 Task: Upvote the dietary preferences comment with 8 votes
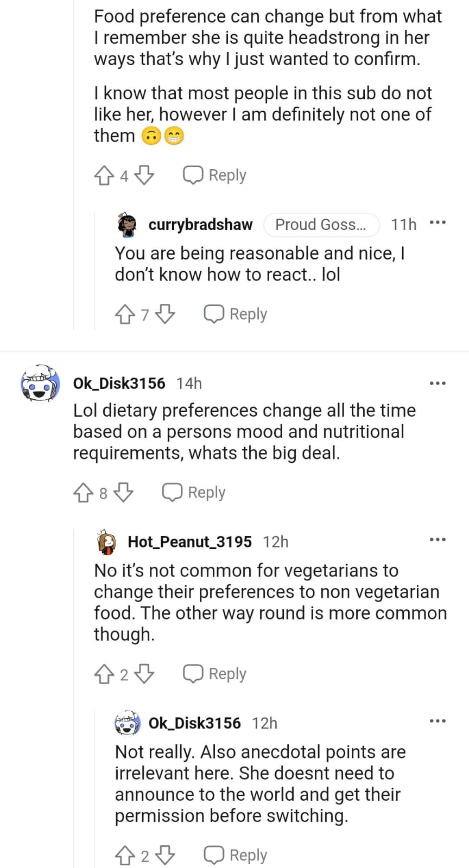point(83,493)
